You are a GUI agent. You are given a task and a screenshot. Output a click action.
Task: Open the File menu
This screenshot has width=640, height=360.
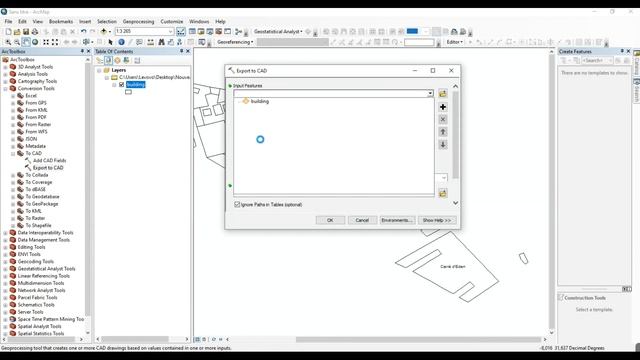tap(8, 21)
